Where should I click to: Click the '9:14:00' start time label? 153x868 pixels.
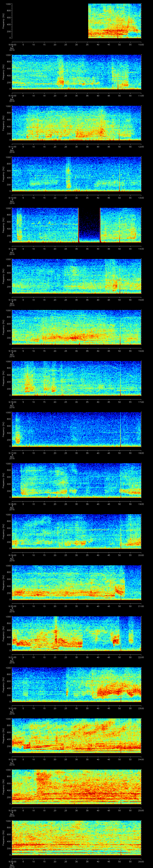12,300
